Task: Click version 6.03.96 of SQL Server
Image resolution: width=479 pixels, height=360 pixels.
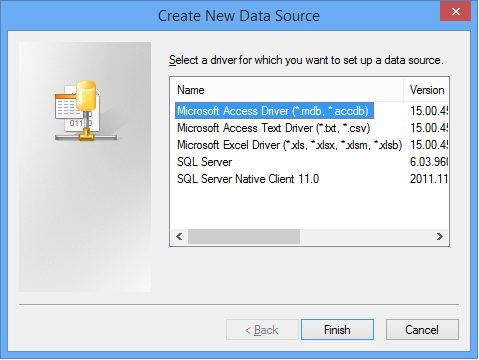Action: point(429,162)
